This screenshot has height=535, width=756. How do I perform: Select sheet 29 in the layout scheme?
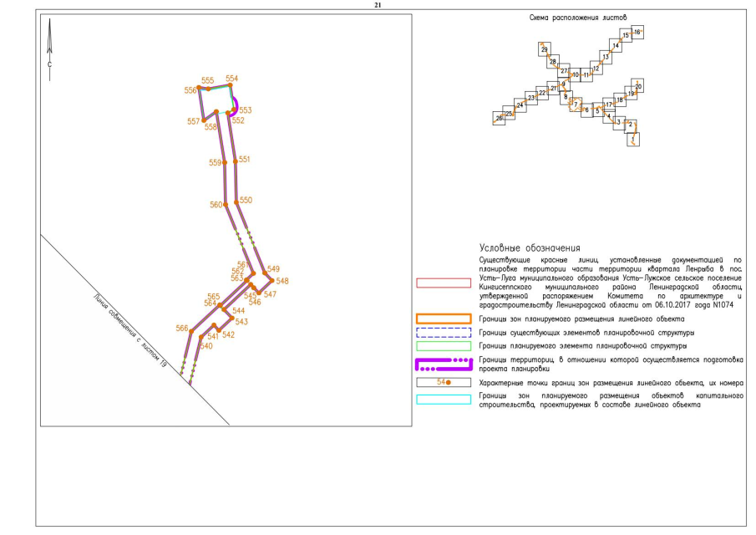pyautogui.click(x=545, y=50)
